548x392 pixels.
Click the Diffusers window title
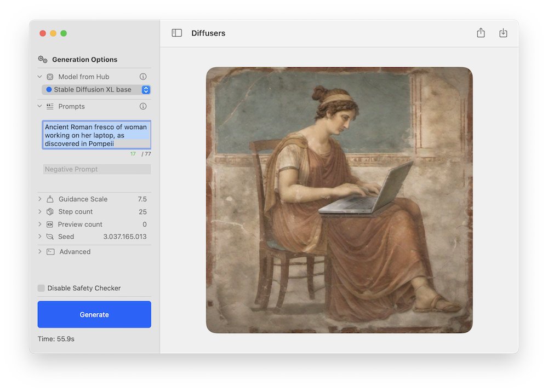pyautogui.click(x=208, y=33)
